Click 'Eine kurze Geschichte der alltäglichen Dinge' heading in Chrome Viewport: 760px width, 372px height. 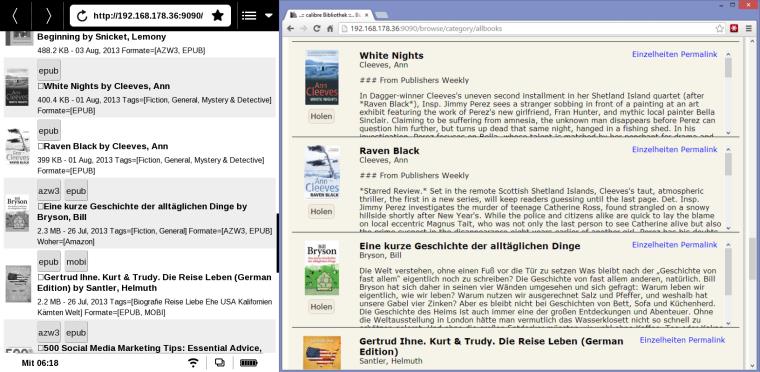point(470,246)
